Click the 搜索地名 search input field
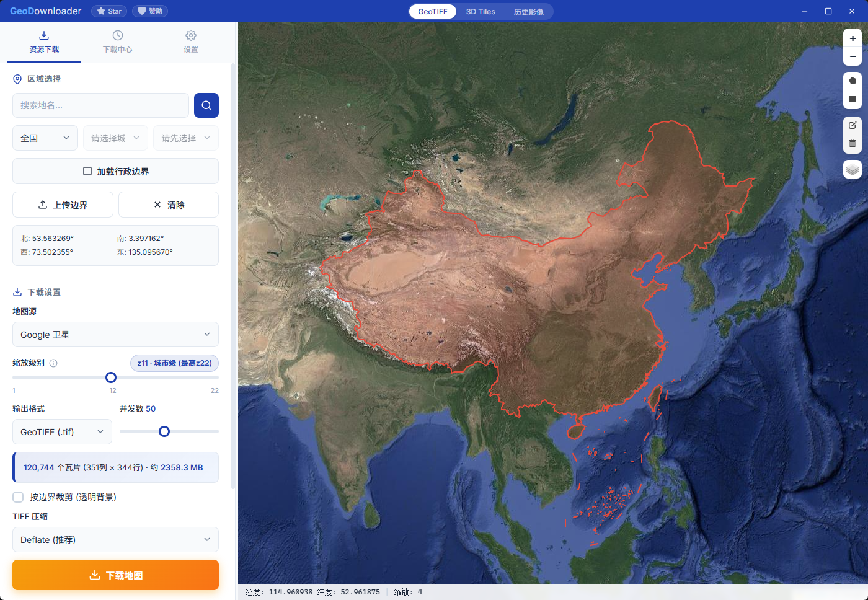868x600 pixels. 100,105
